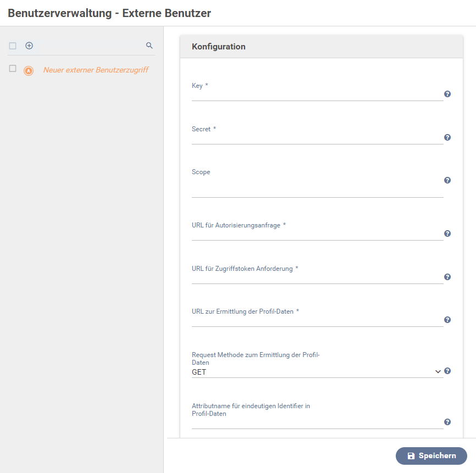Screen dimensions: 476x473
Task: Click the orange external access list icon
Action: point(29,71)
